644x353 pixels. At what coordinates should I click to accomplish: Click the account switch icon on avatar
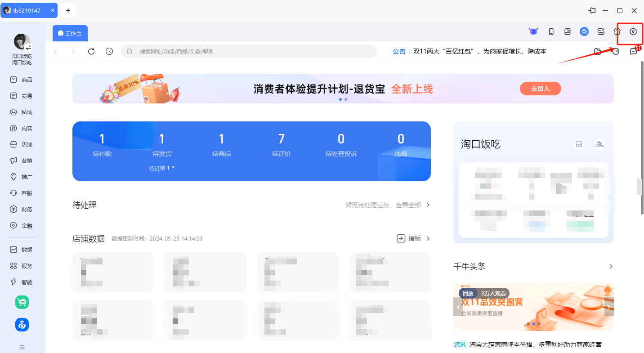tap(28, 47)
